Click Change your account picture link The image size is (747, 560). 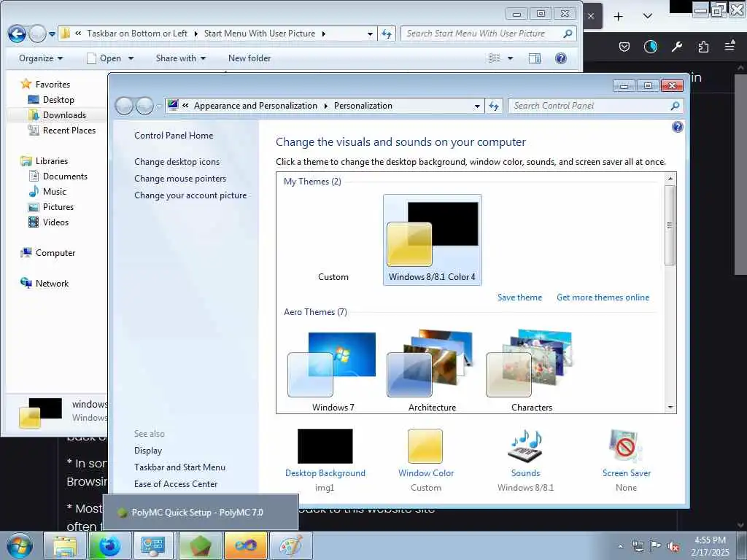point(190,195)
